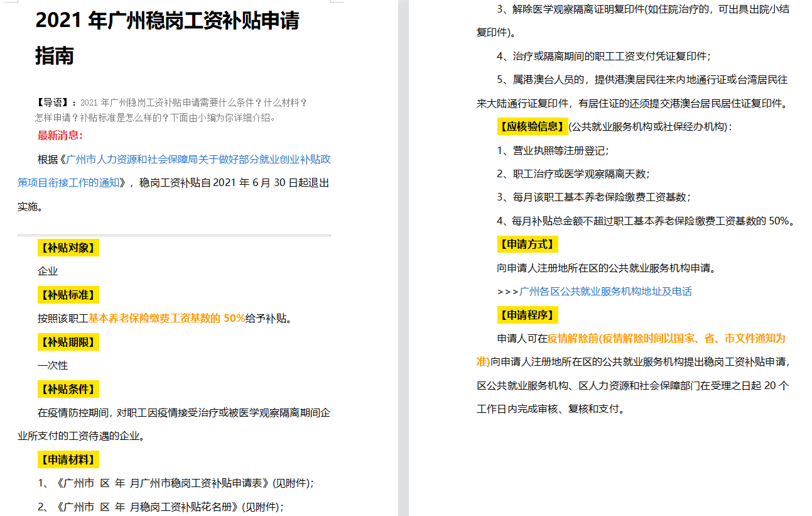Click the line 每月补贴总金额不超过 50%

[x=646, y=221]
